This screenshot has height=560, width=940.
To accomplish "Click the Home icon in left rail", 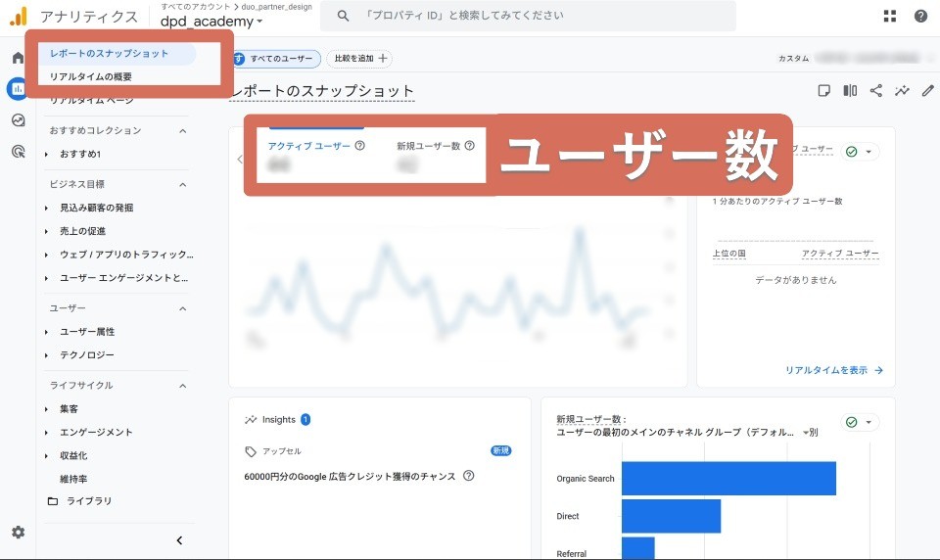I will pyautogui.click(x=18, y=58).
